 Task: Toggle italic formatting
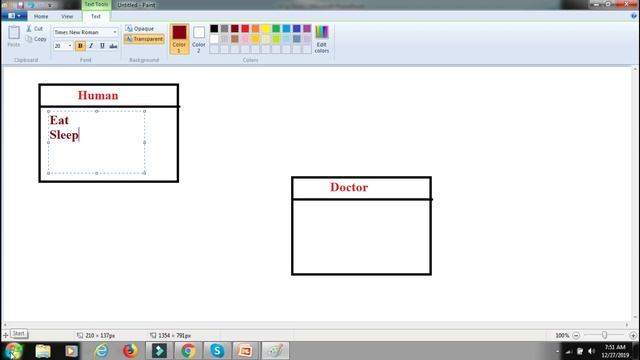91,46
